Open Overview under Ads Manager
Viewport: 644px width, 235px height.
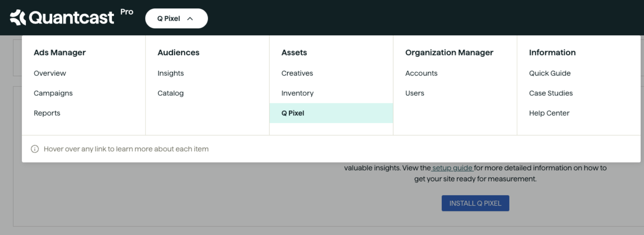point(50,73)
